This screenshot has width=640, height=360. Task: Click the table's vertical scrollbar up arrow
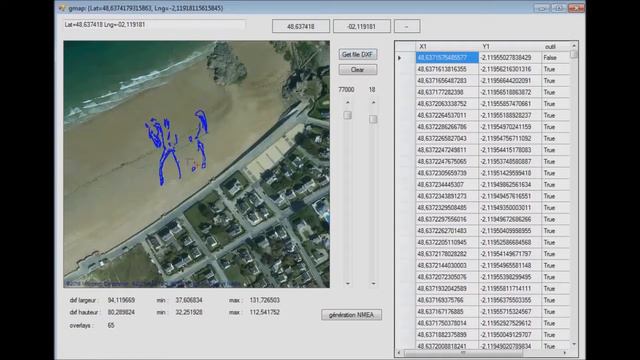pos(574,46)
